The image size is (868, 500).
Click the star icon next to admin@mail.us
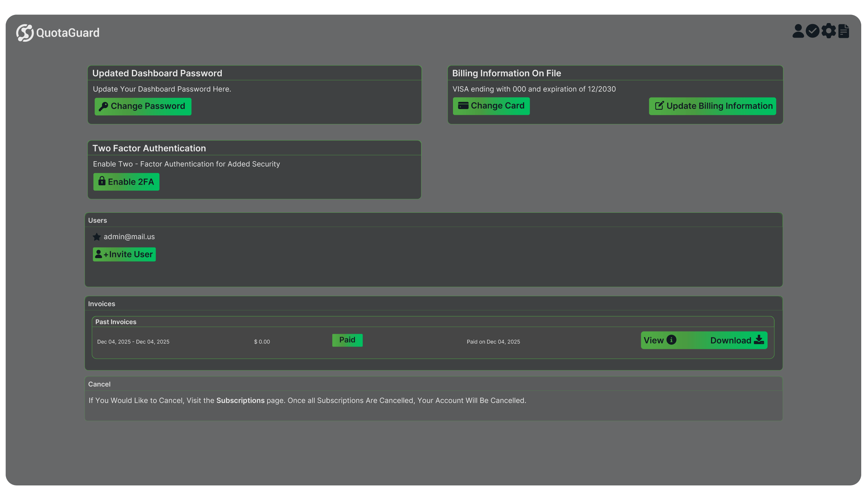pos(96,236)
